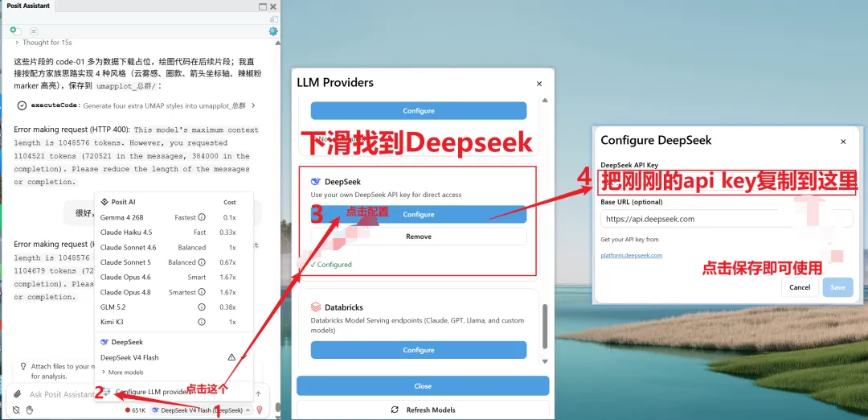This screenshot has height=420, width=868.
Task: Close the LLM Providers dialog with Close button
Action: (423, 385)
